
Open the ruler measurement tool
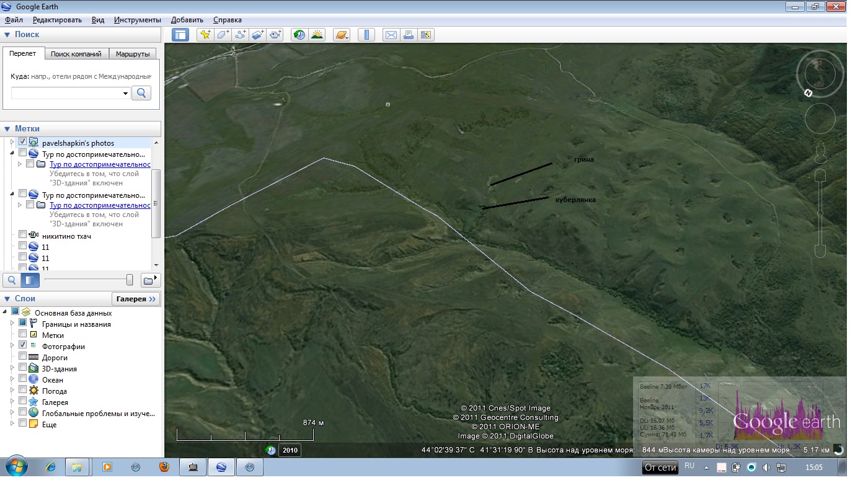pos(366,35)
